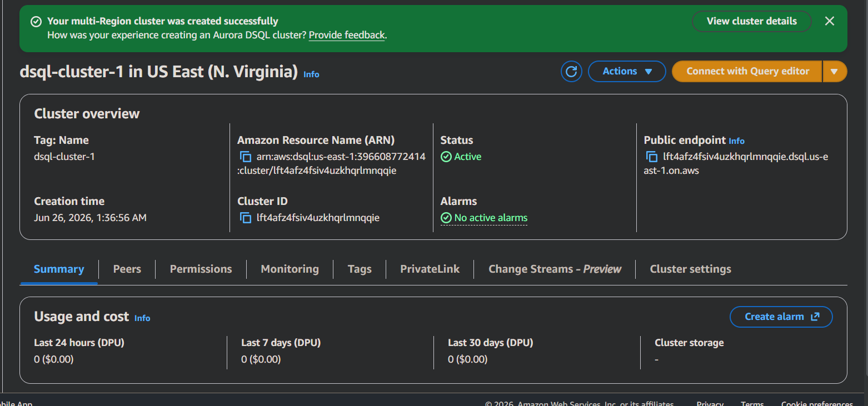Viewport: 868px width, 406px height.
Task: Click View cluster details button
Action: coord(751,21)
